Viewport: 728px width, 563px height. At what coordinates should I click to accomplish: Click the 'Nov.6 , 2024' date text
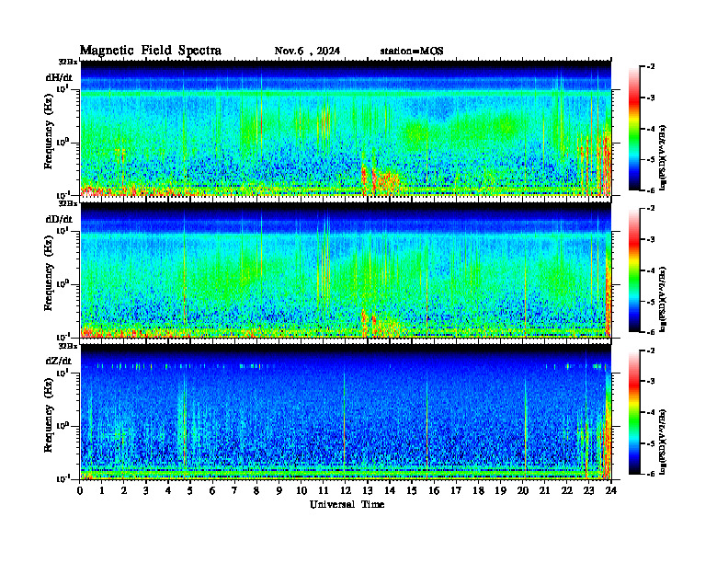tap(307, 51)
